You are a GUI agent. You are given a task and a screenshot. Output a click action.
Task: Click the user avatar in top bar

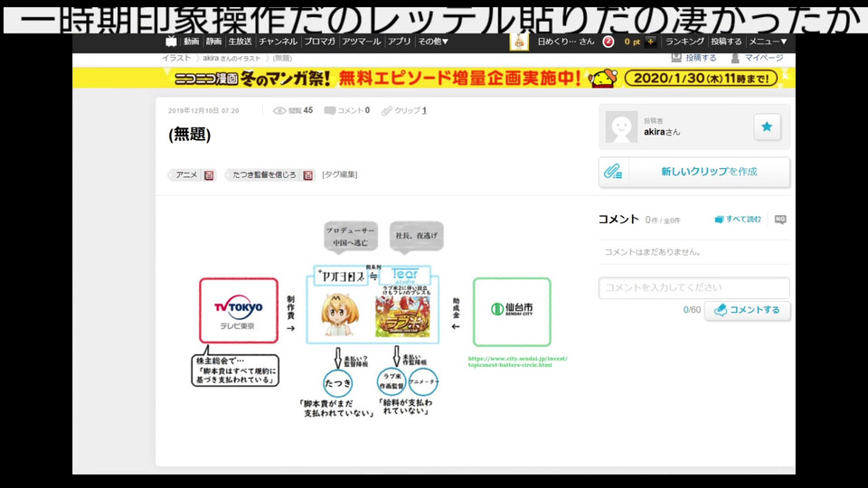click(x=519, y=42)
